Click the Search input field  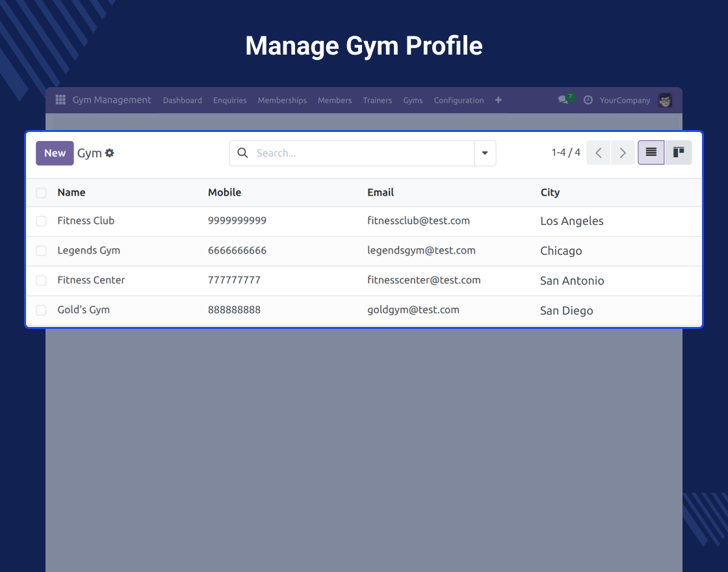point(361,153)
